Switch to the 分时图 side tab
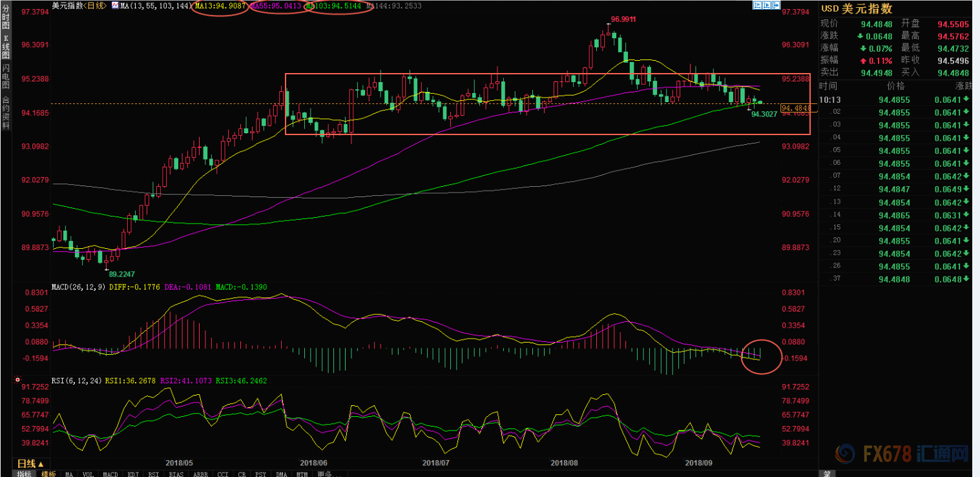Viewport: 980px width, 477px height. (x=6, y=19)
